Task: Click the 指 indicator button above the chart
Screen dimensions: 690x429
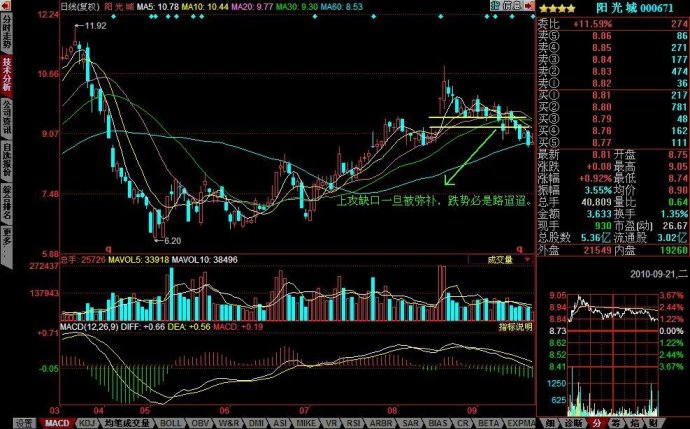Action: [495, 5]
